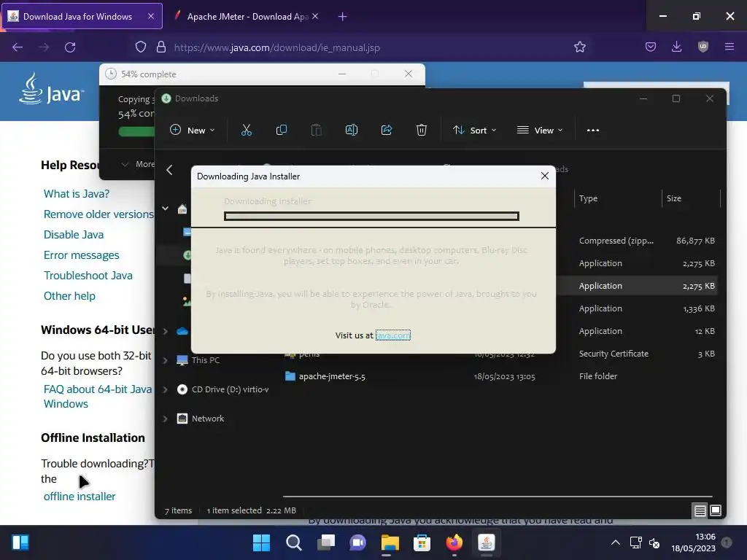Reload the Java download page

pos(70,47)
